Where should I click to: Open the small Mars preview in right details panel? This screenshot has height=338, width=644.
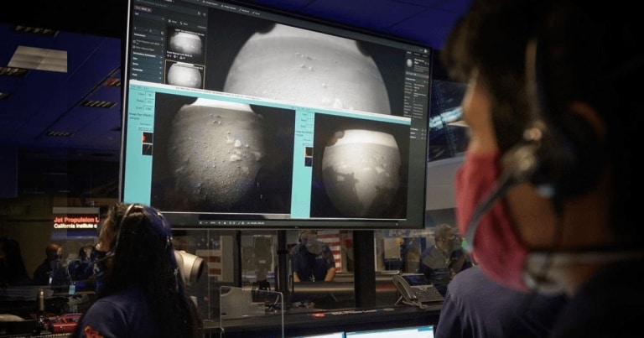click(409, 63)
